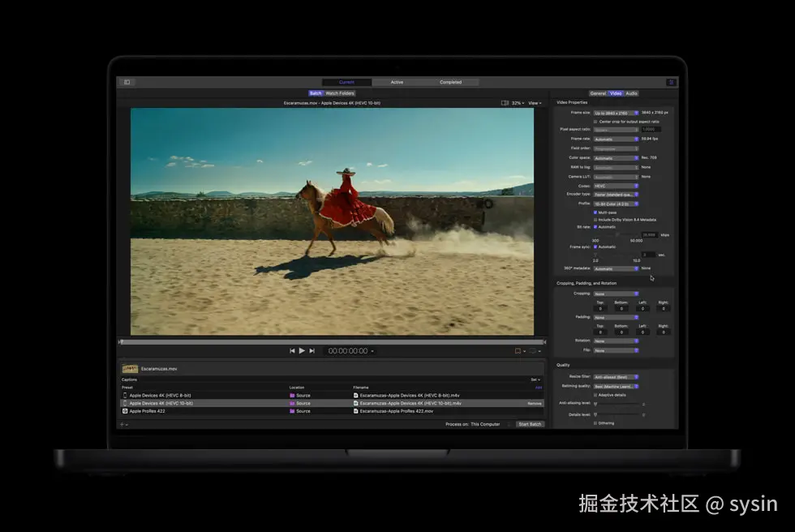Enable Center crop for output aspect ratio
This screenshot has width=795, height=532.
pos(595,122)
